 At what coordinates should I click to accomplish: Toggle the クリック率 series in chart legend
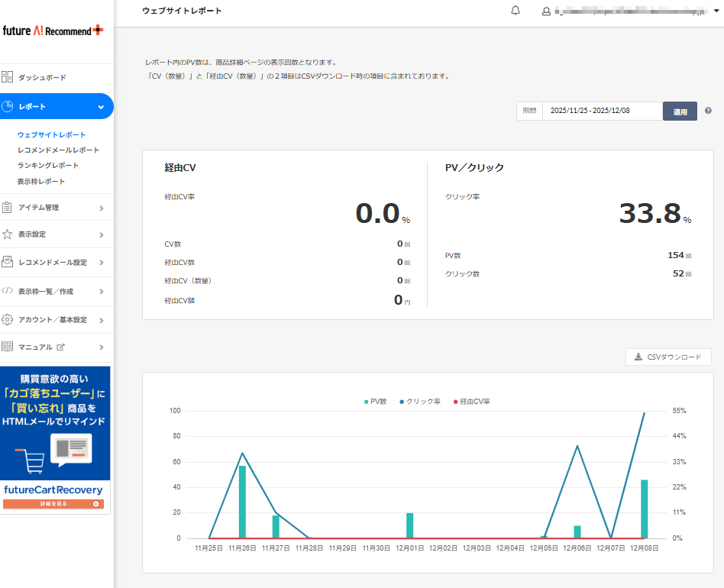click(x=419, y=401)
